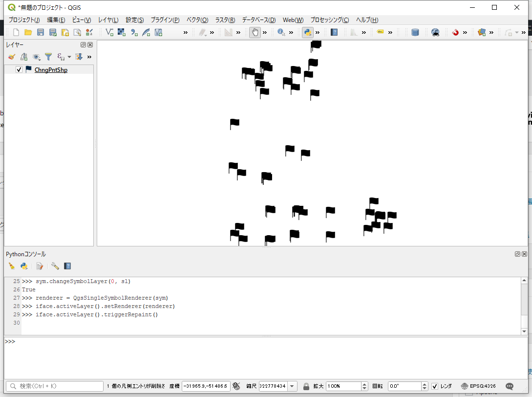Image resolution: width=532 pixels, height=397 pixels.
Task: Open the Data Source Manager database icon
Action: (415, 32)
